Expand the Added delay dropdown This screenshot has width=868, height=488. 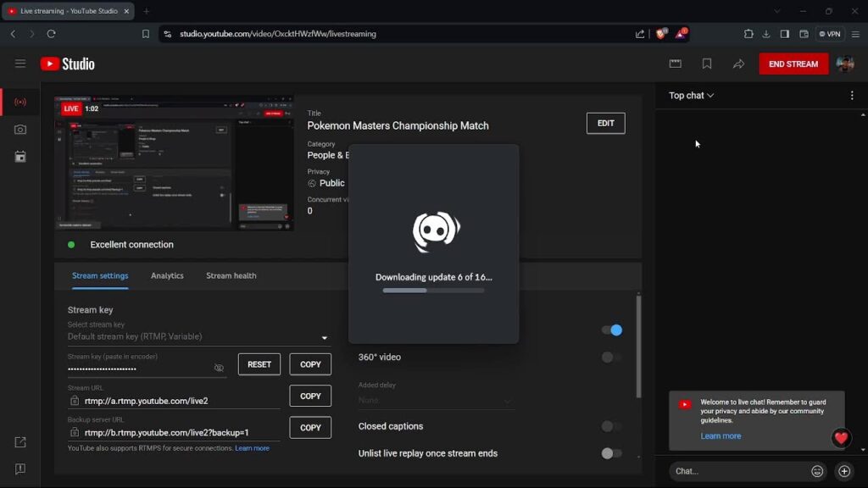click(436, 400)
